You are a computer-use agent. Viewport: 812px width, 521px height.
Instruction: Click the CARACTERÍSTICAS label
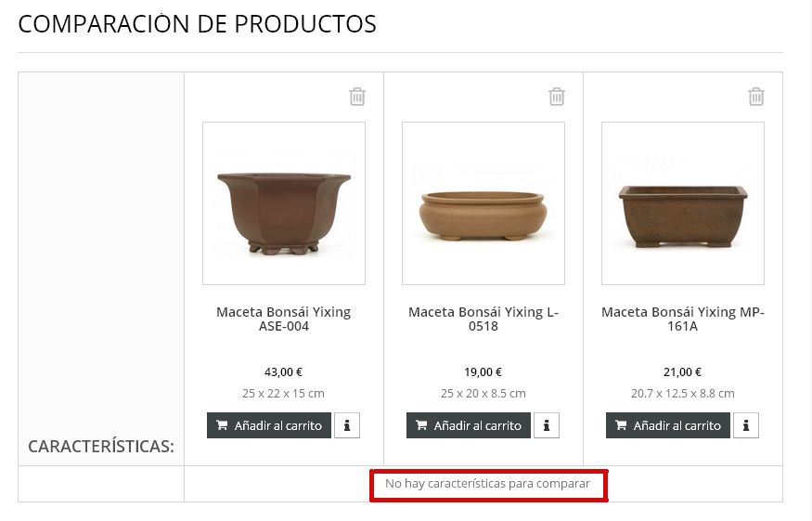[x=101, y=447]
